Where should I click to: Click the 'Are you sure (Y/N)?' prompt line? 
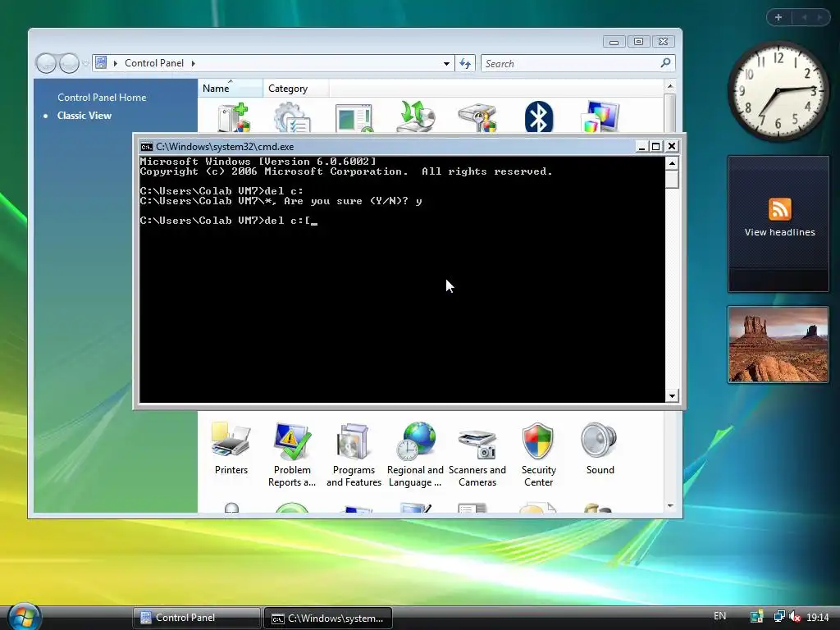point(281,202)
